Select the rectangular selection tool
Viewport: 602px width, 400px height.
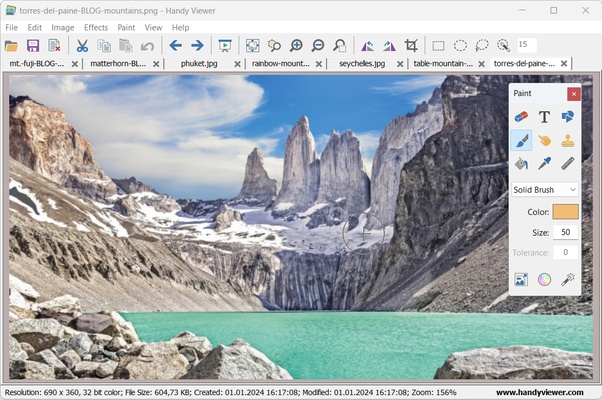438,45
